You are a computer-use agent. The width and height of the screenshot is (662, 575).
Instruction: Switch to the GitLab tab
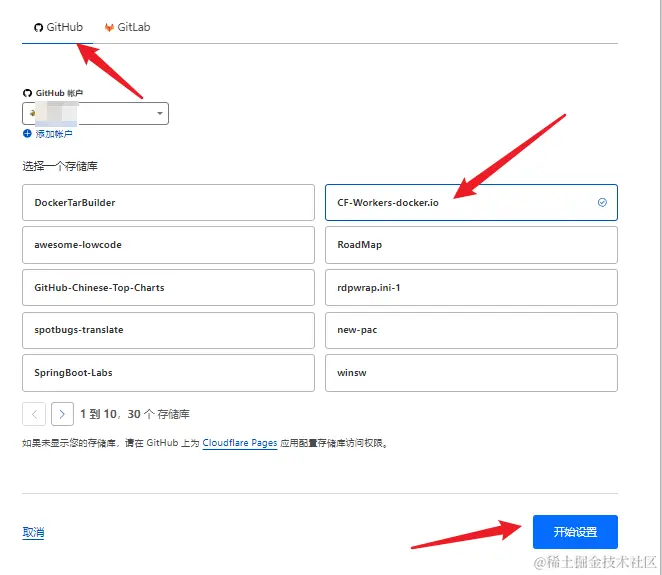[127, 27]
